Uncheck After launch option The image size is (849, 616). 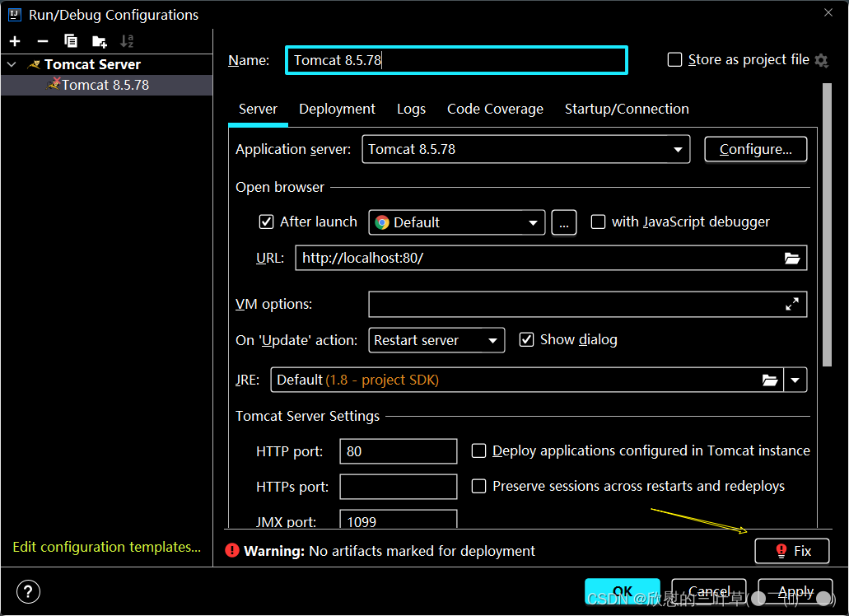(x=267, y=222)
